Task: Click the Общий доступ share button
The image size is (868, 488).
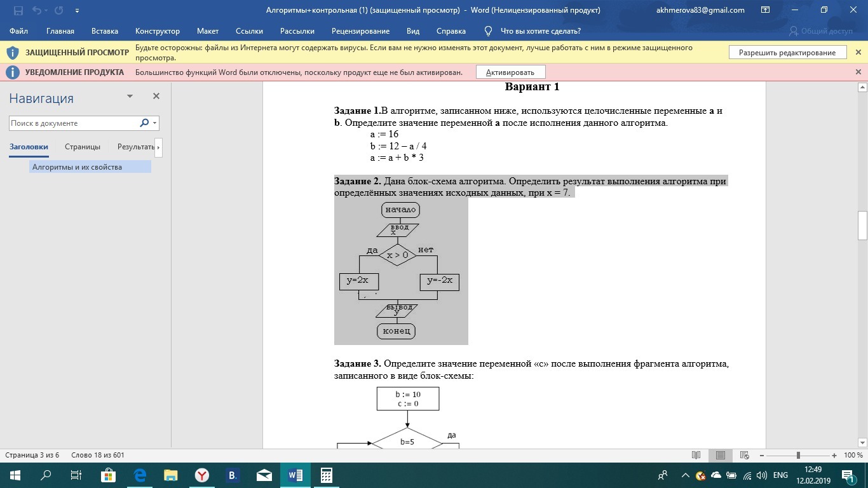Action: pos(821,31)
